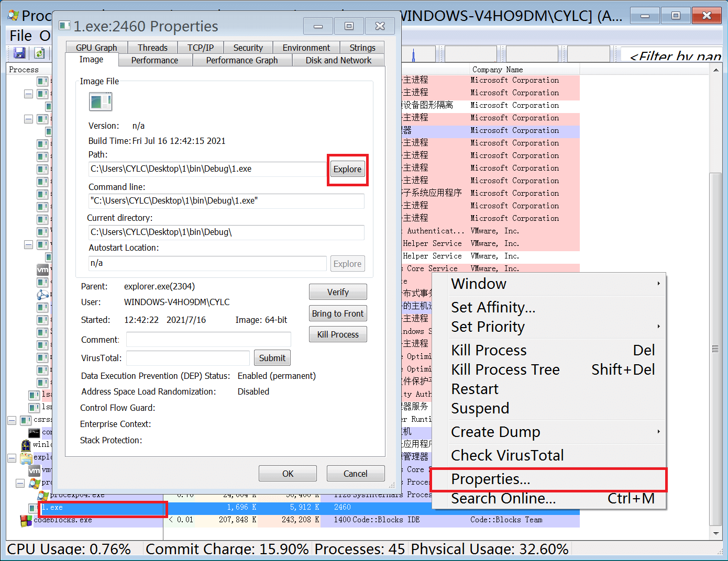Click the Image File icon in Properties dialog

pyautogui.click(x=101, y=102)
